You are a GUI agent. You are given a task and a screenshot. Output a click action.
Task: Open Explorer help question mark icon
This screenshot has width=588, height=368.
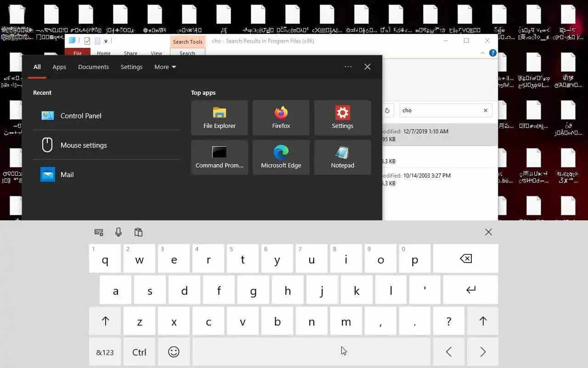click(493, 53)
